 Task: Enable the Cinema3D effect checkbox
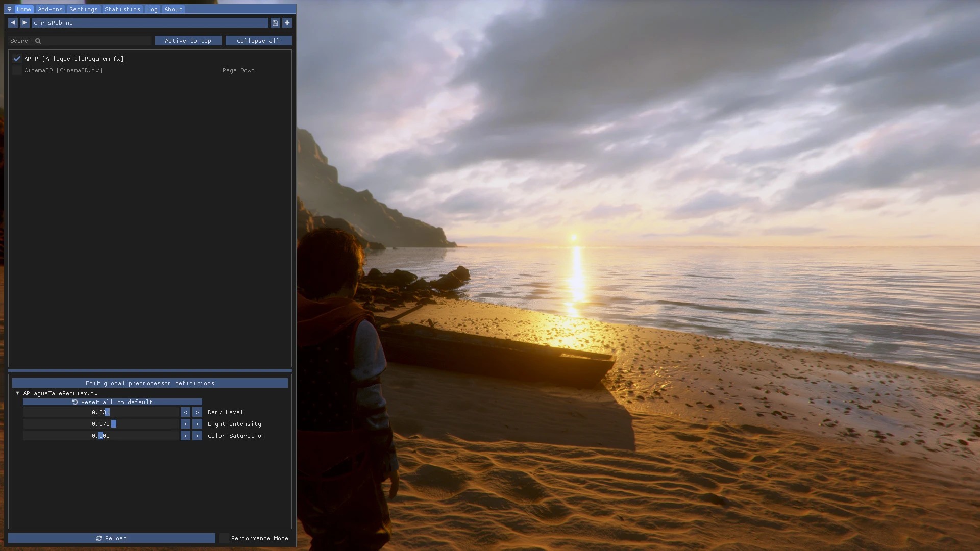pos(17,70)
